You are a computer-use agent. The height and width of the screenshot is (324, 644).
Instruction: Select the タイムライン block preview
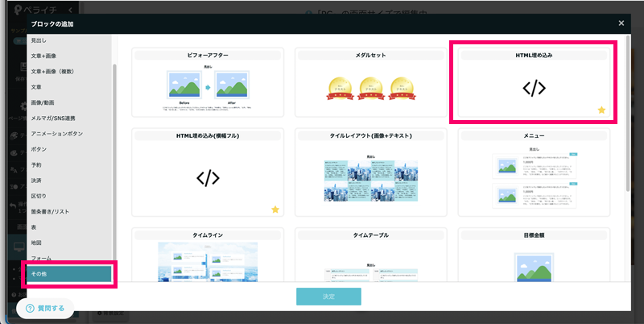coord(207,260)
